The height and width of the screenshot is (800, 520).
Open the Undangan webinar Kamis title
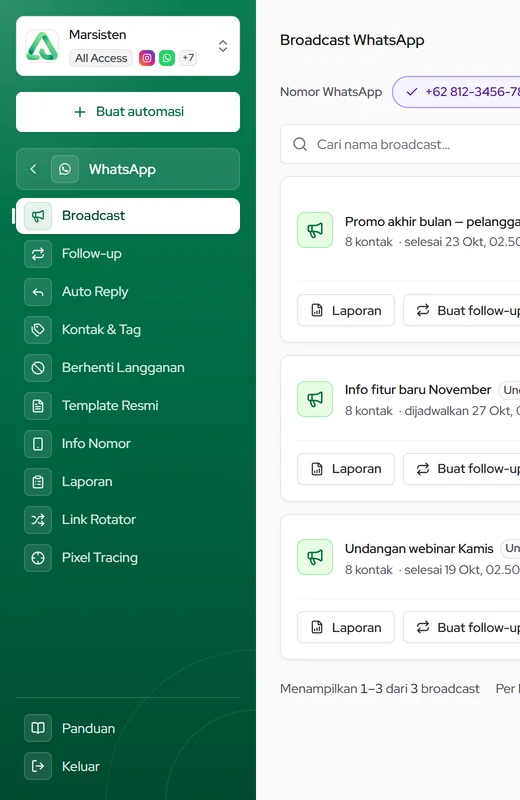[x=419, y=548]
